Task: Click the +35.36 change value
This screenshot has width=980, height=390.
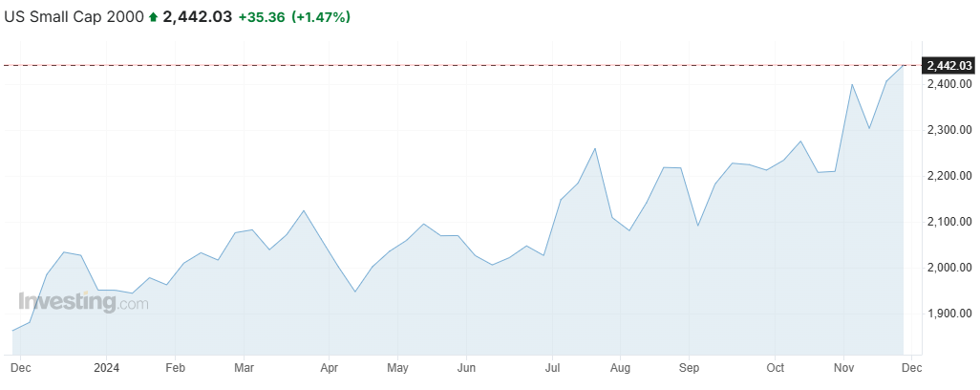Action: [x=261, y=17]
